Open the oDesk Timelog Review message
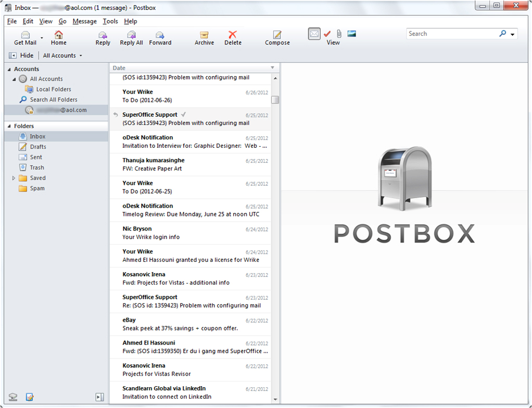Viewport: 532px width, 408px height. pos(191,210)
